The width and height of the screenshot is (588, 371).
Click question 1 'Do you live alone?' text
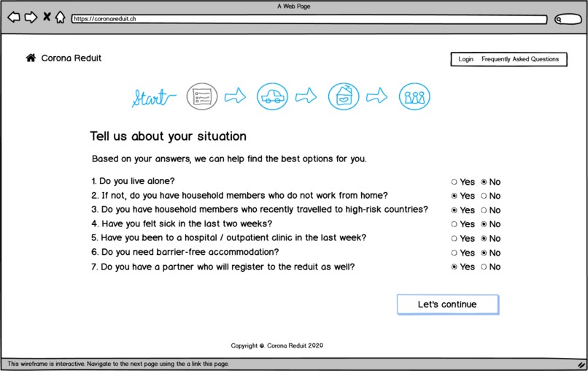[x=133, y=181]
